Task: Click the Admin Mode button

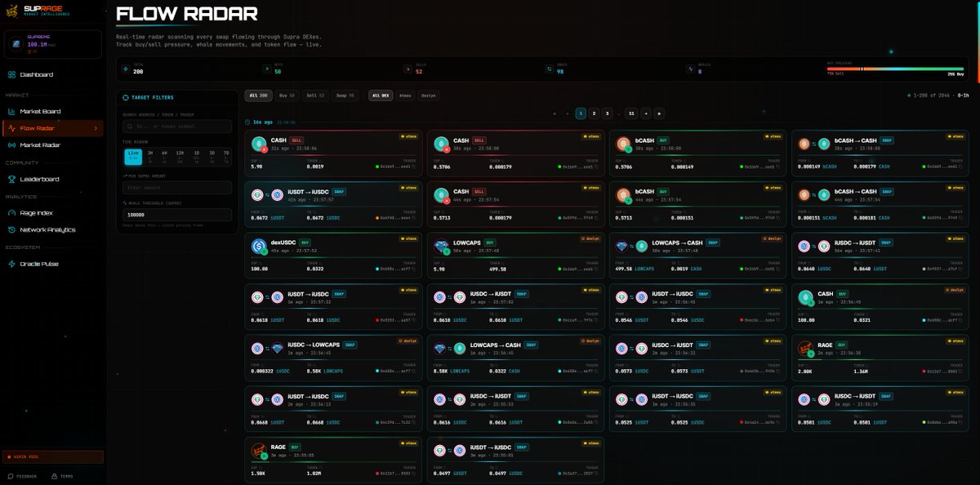Action: pyautogui.click(x=53, y=457)
